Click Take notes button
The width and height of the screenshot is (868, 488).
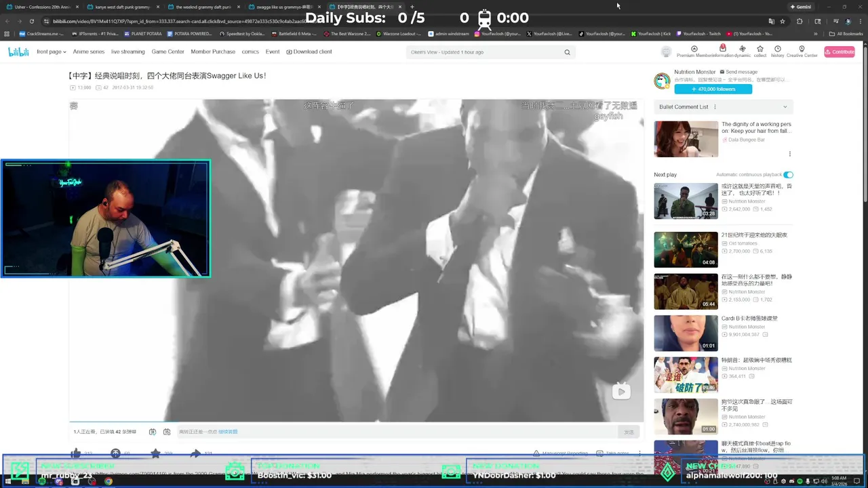(613, 453)
